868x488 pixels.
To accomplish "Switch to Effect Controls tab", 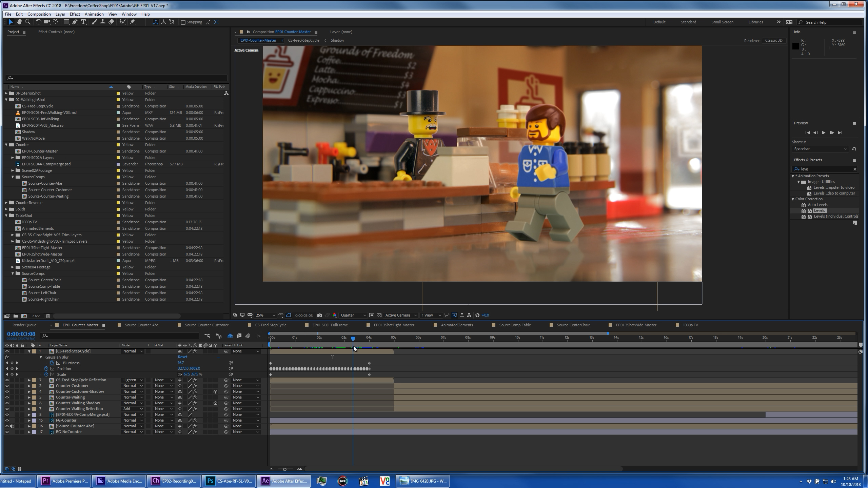I will tap(56, 32).
